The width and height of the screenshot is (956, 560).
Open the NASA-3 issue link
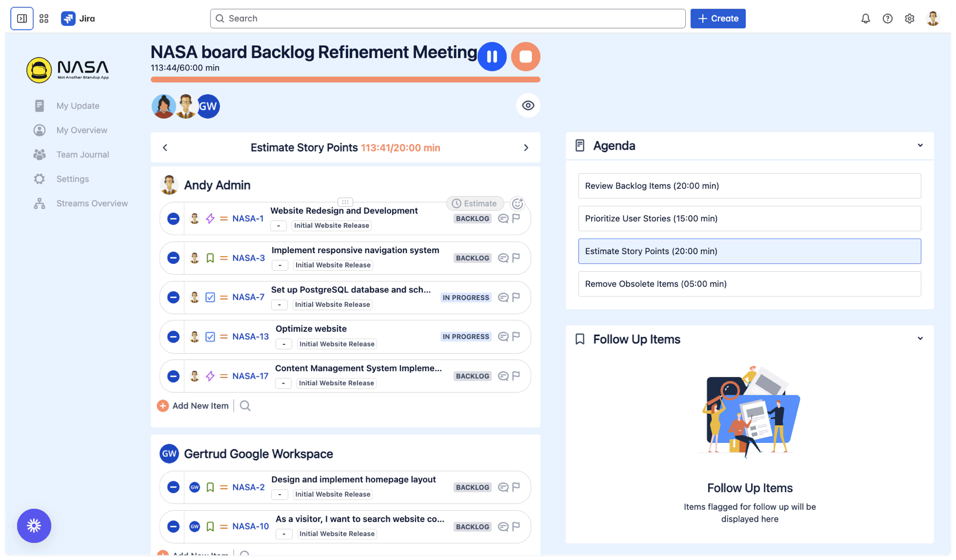248,258
